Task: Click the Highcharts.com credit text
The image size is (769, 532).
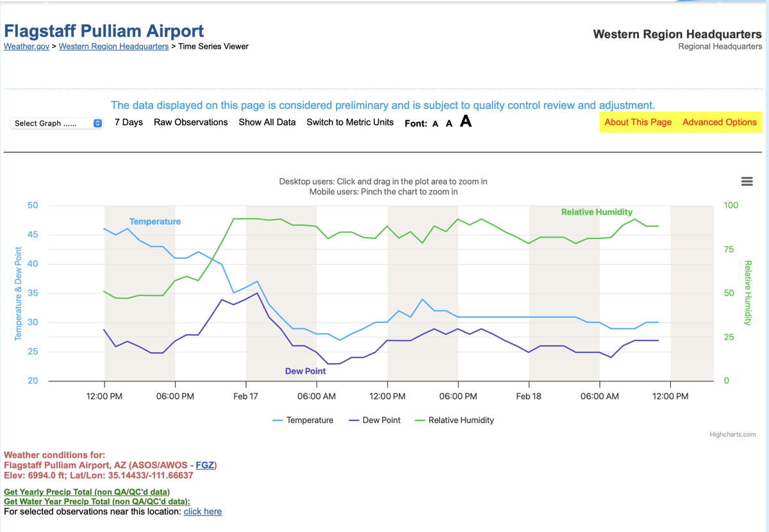Action: point(732,435)
